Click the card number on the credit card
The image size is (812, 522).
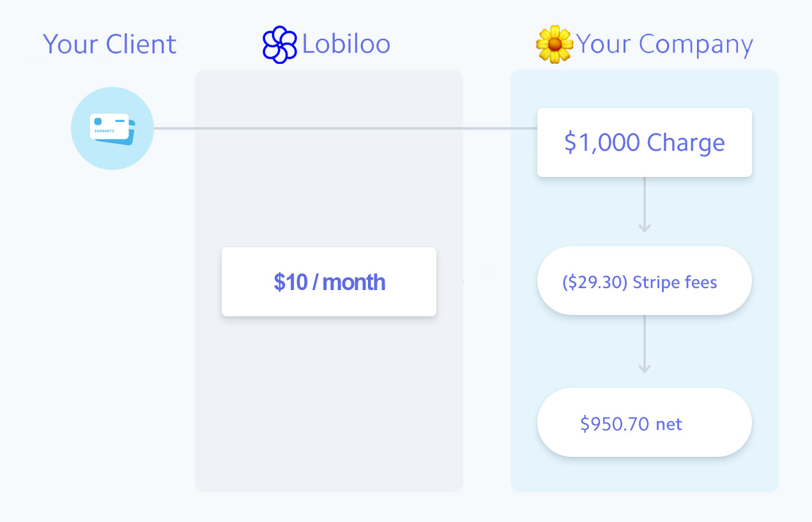pos(104,131)
